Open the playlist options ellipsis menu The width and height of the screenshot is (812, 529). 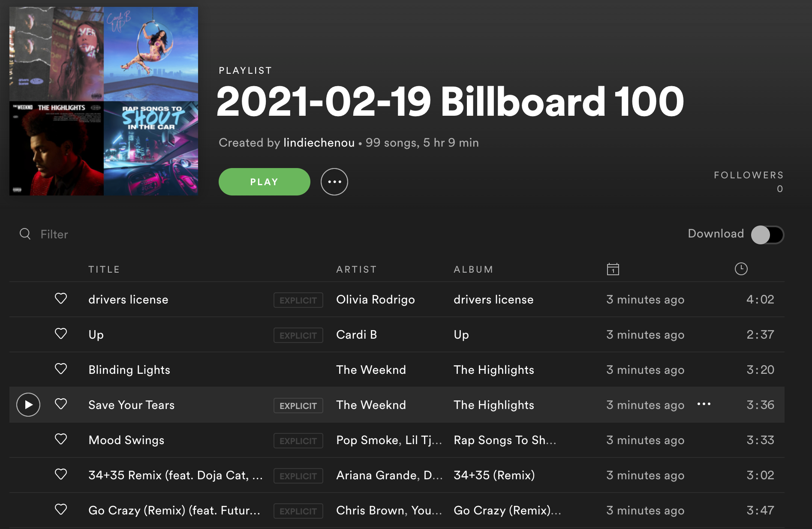[x=334, y=181]
